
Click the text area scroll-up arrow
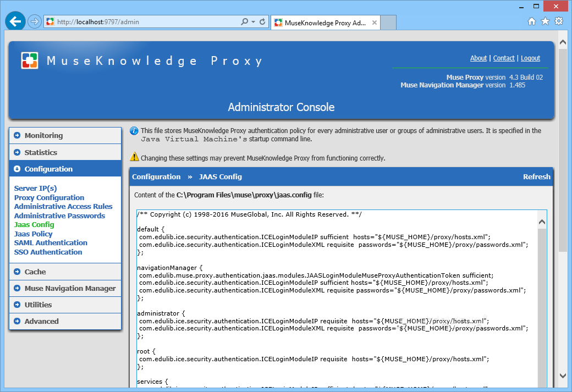[x=542, y=222]
